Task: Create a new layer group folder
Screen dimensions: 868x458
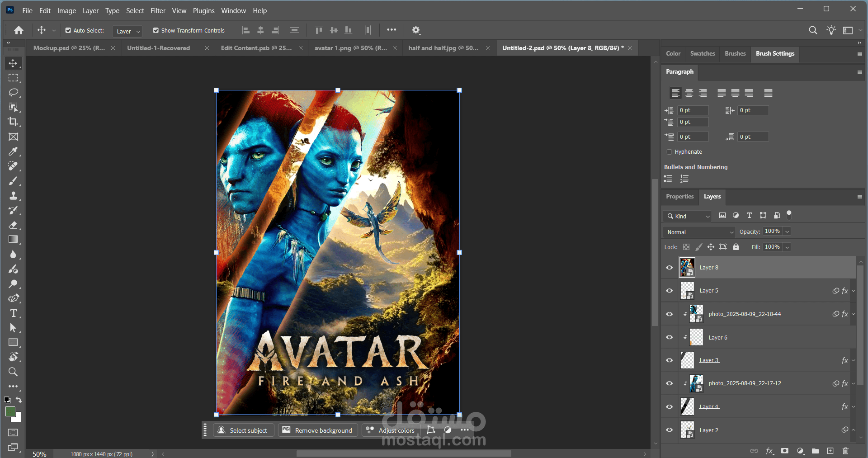Action: pos(815,451)
